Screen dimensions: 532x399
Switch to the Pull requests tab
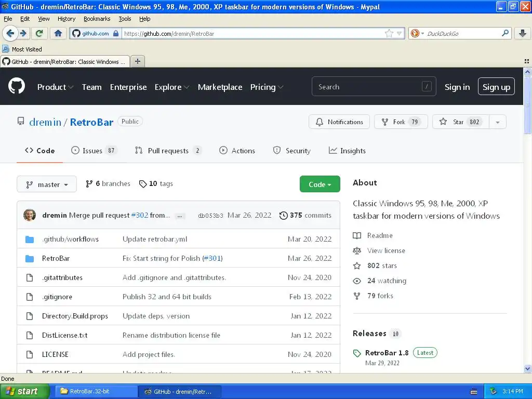pos(168,151)
